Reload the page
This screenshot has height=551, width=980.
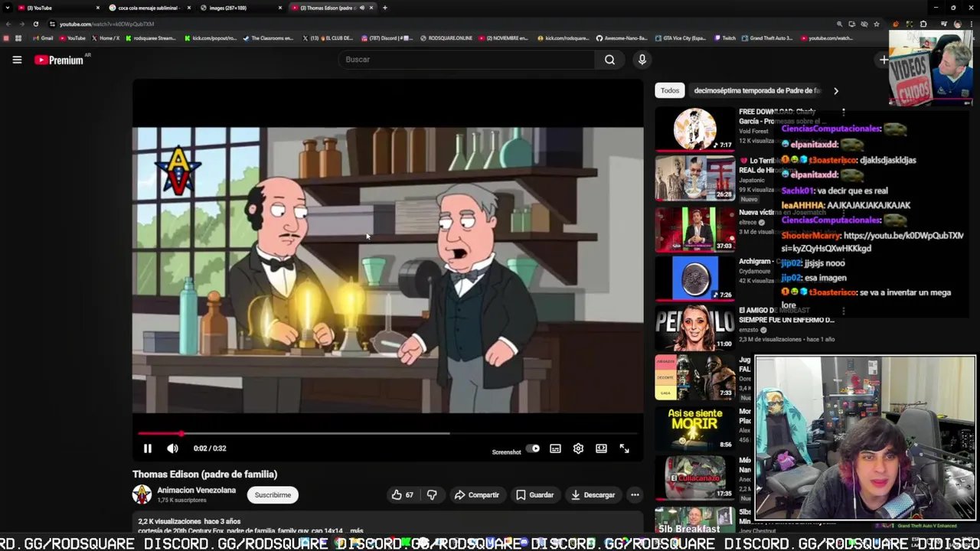pyautogui.click(x=35, y=24)
